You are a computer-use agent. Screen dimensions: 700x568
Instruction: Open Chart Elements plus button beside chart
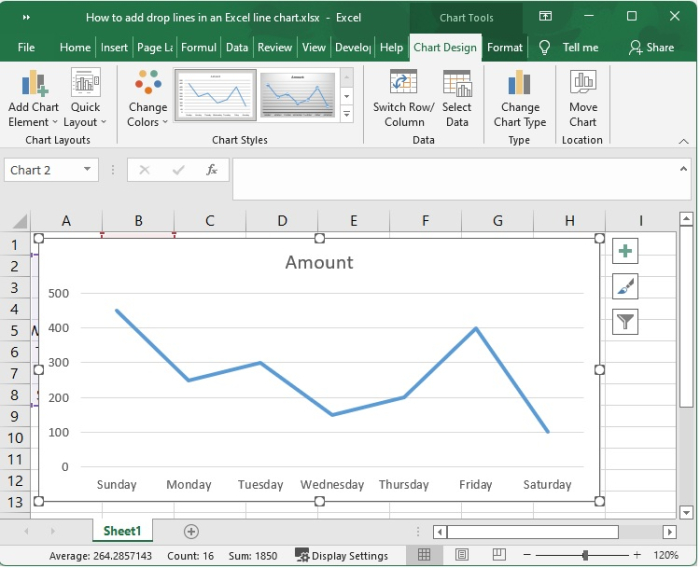click(x=625, y=251)
